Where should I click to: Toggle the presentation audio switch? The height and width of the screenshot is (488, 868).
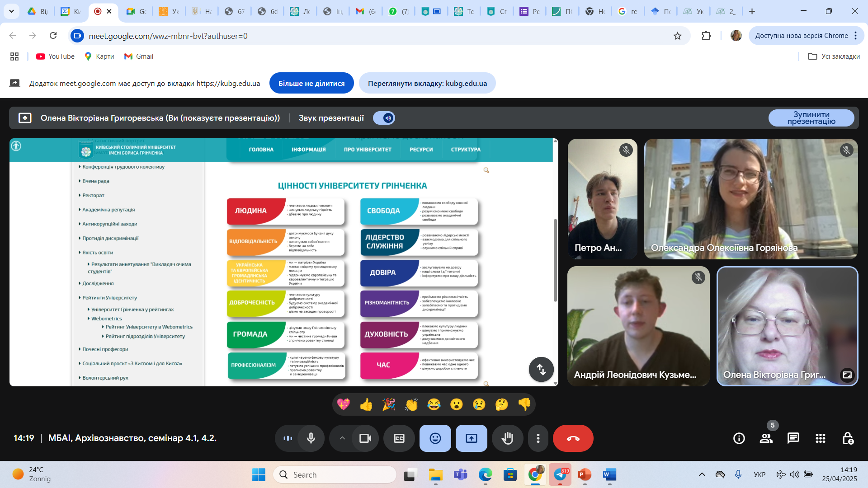(x=384, y=118)
